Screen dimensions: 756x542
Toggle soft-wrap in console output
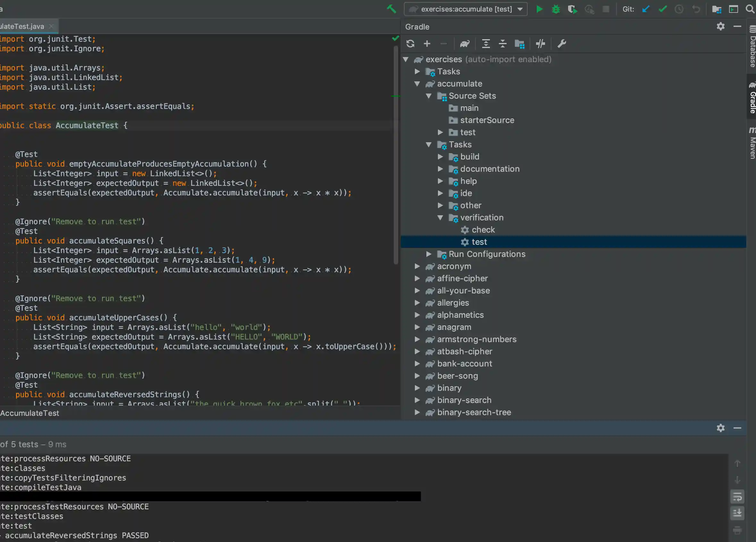(x=737, y=497)
